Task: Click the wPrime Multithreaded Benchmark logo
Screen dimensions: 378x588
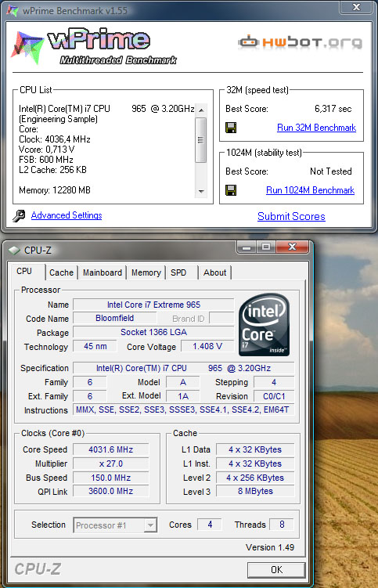Action: point(94,45)
